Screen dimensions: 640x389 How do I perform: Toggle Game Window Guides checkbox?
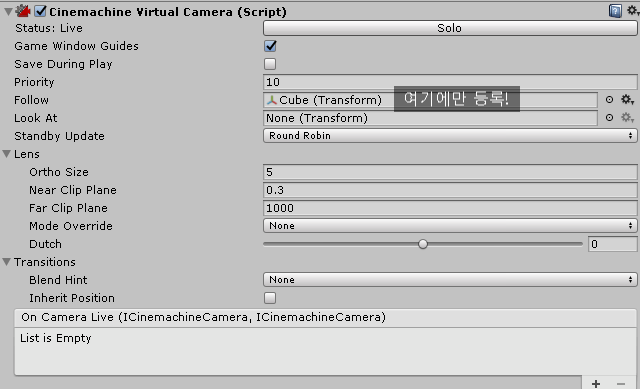[x=270, y=46]
